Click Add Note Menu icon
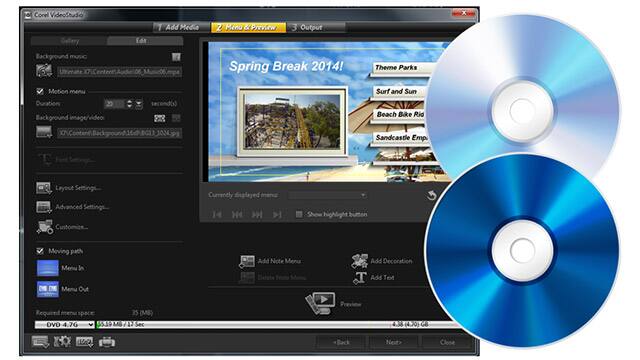 [247, 261]
